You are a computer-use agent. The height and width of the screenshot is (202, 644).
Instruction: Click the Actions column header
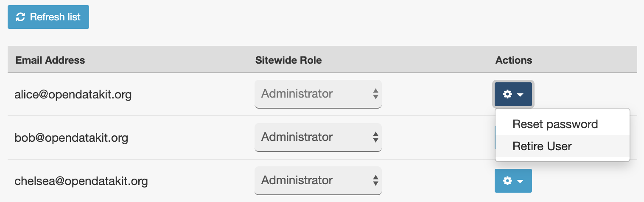tap(514, 60)
